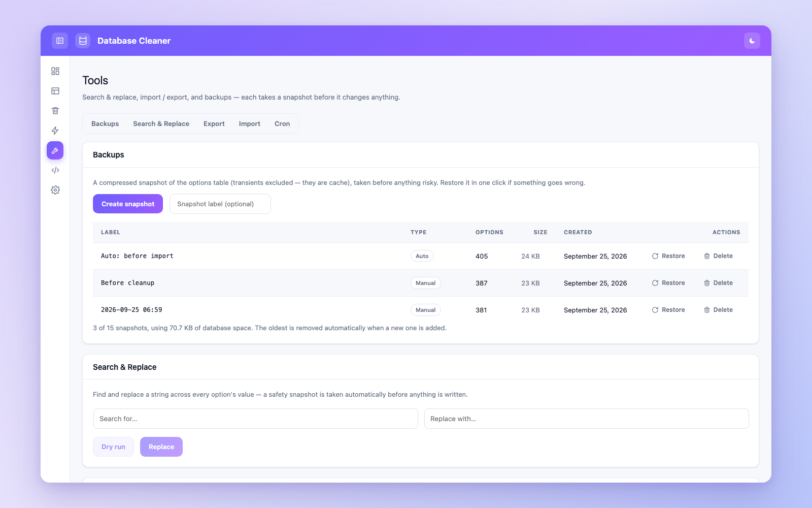Click the 'Auto: before import' label text
The height and width of the screenshot is (508, 812).
(x=137, y=256)
